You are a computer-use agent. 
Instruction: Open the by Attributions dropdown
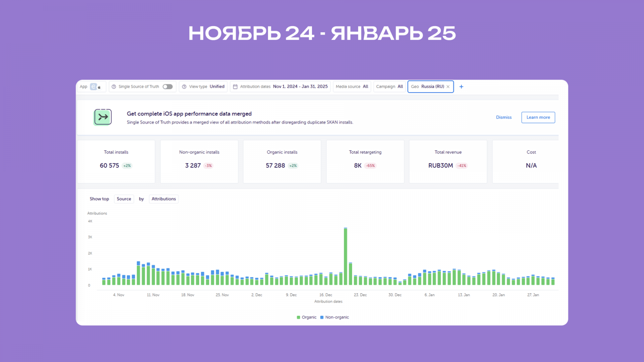tap(164, 199)
